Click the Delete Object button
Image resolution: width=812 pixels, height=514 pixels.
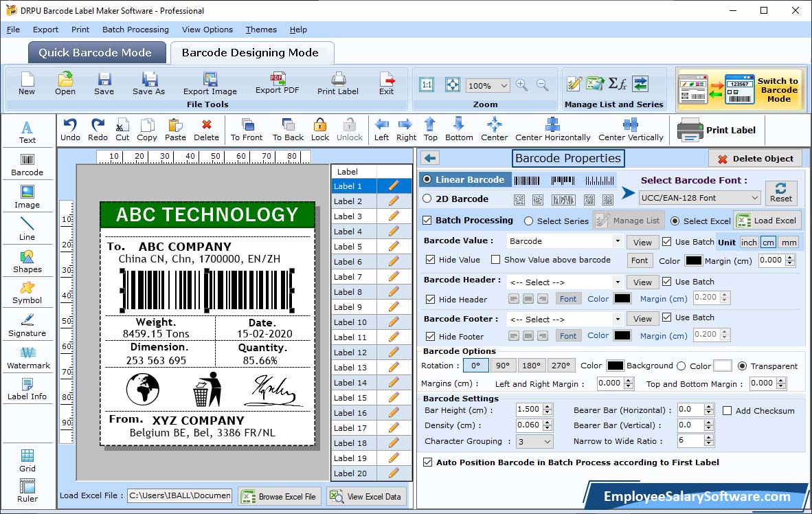coord(755,159)
